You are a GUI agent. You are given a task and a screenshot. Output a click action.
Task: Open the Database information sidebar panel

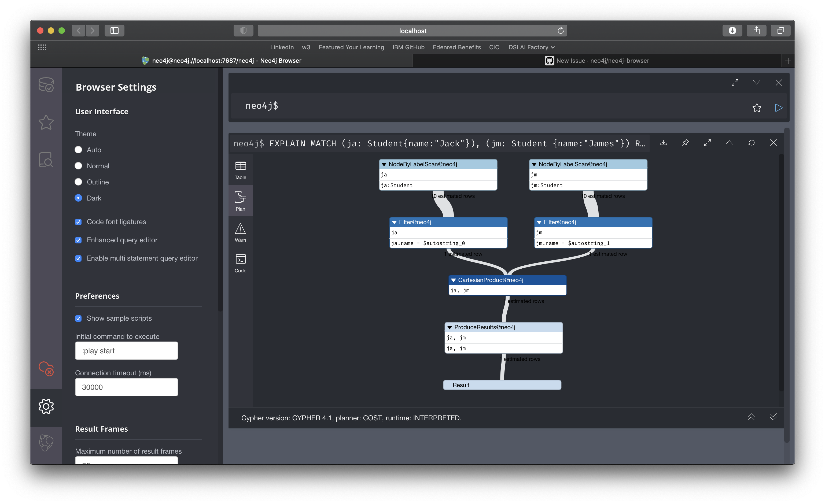(x=46, y=85)
